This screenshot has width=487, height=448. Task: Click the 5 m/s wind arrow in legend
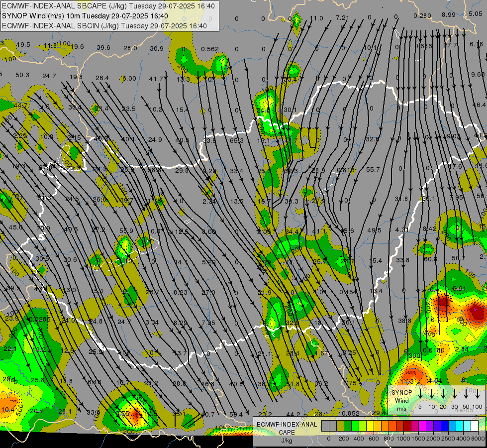(420, 394)
